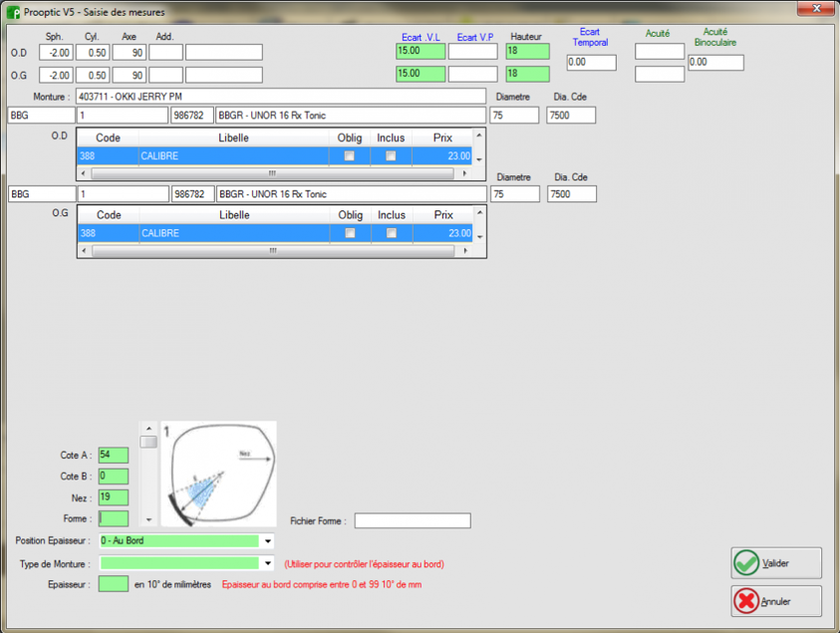Image resolution: width=840 pixels, height=633 pixels.
Task: Click left arrow of O.D horizontal scrollbar
Action: [x=83, y=173]
